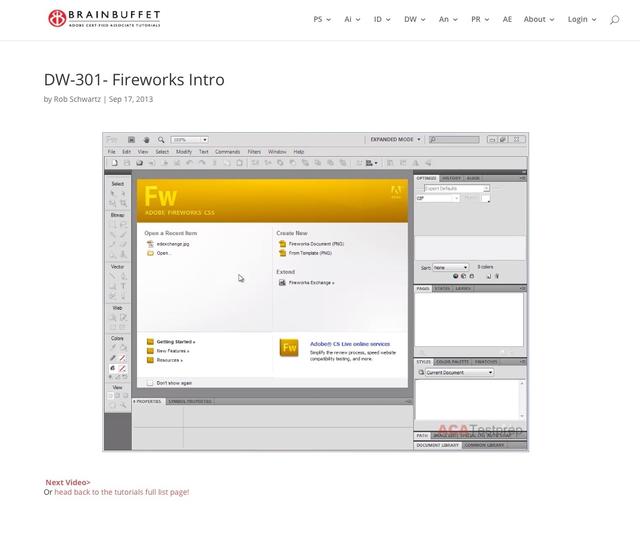The image size is (640, 539).
Task: Switch to the States panel tab
Action: pyautogui.click(x=442, y=288)
